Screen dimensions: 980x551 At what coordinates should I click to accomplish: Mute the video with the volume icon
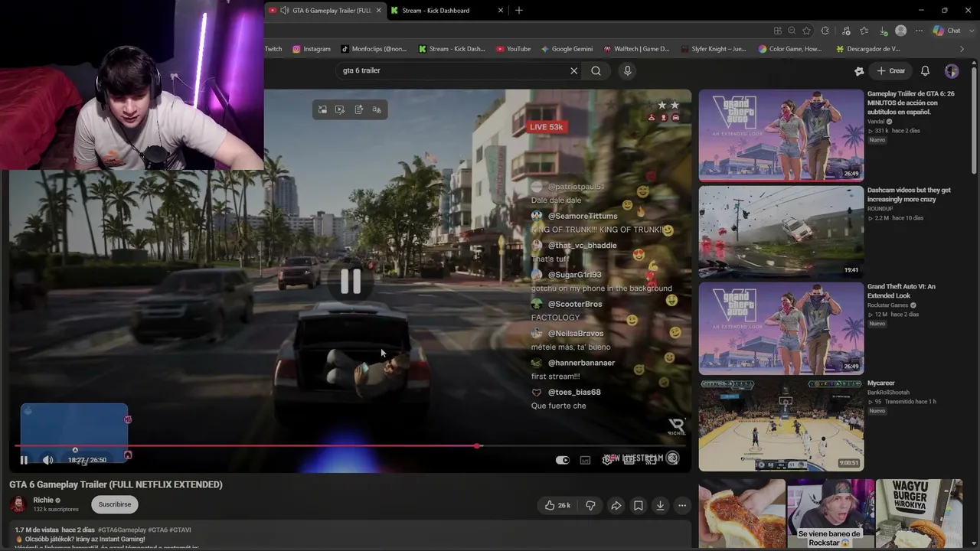pos(47,460)
